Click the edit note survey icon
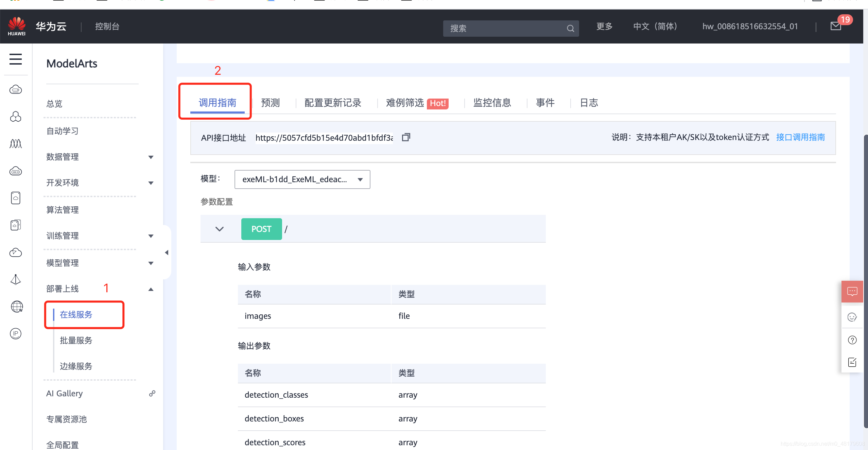Viewport: 868px width, 450px height. tap(852, 362)
